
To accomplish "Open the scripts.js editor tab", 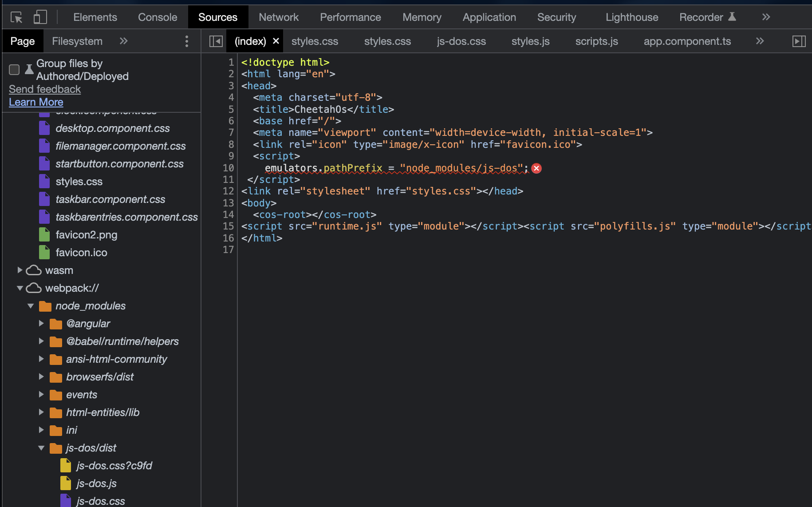I will coord(596,41).
